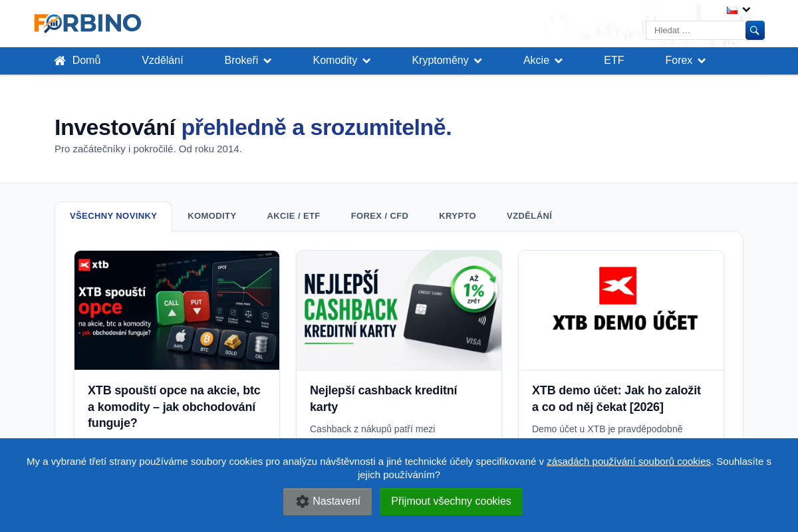Expand the Akcie dropdown chevron
Viewport: 798px width, 532px height.
pos(559,61)
